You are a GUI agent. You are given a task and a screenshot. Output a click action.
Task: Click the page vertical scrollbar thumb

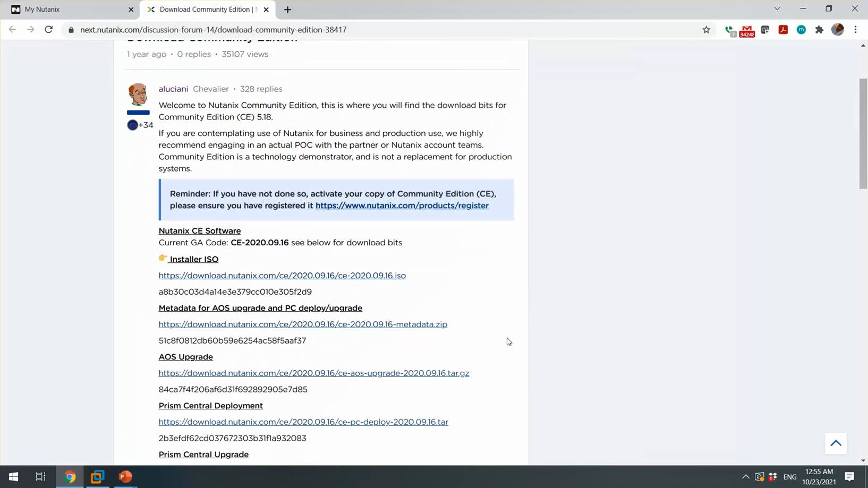(x=863, y=133)
